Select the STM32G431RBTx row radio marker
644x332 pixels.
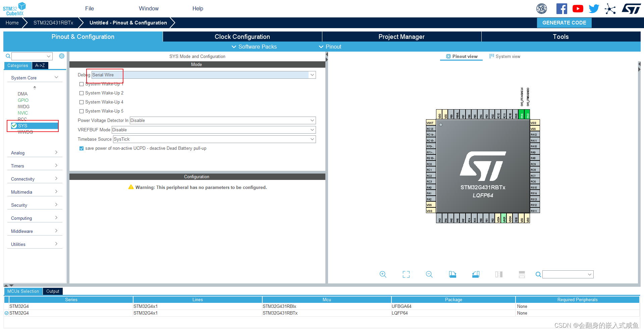click(6, 313)
